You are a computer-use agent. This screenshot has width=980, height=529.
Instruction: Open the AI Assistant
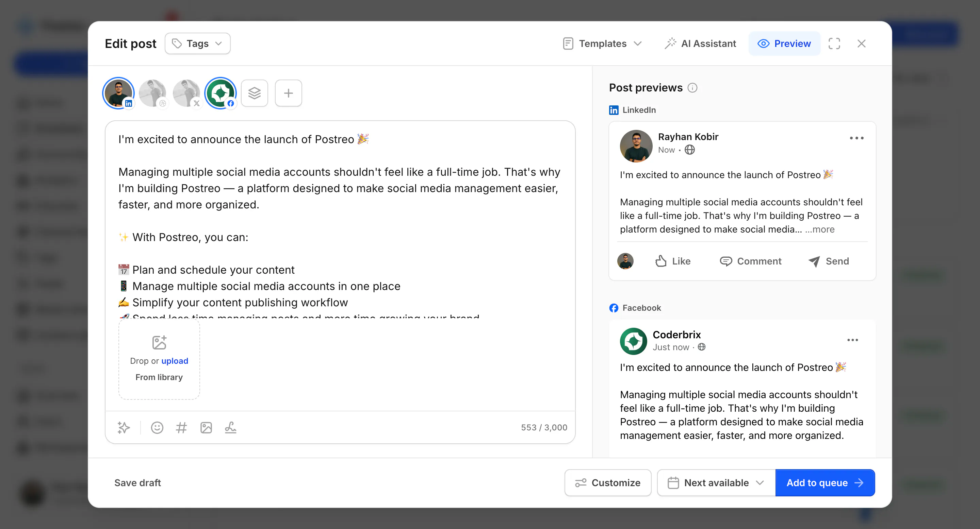click(x=700, y=44)
